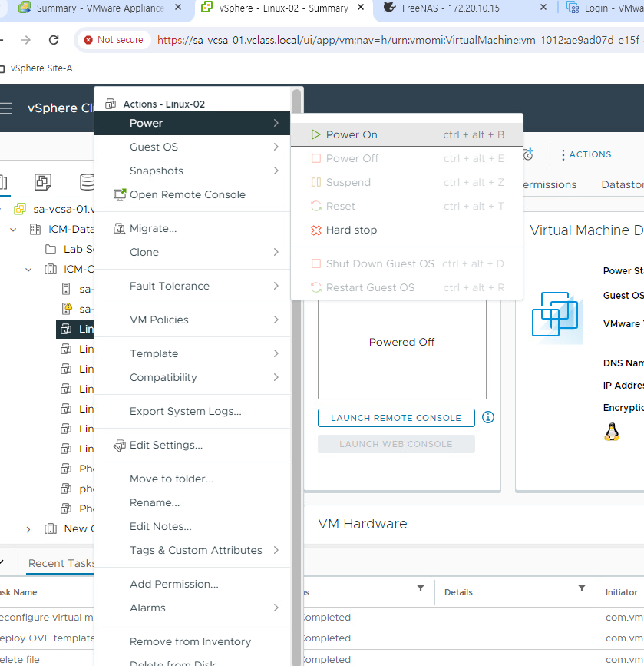Open the Datastores tab
This screenshot has width=644, height=666.
623,185
